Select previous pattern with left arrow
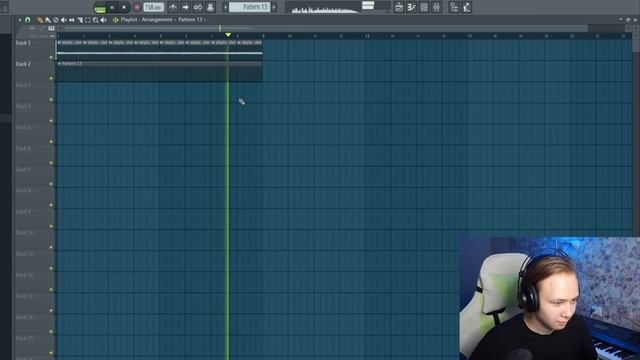This screenshot has height=360, width=640. tap(225, 7)
